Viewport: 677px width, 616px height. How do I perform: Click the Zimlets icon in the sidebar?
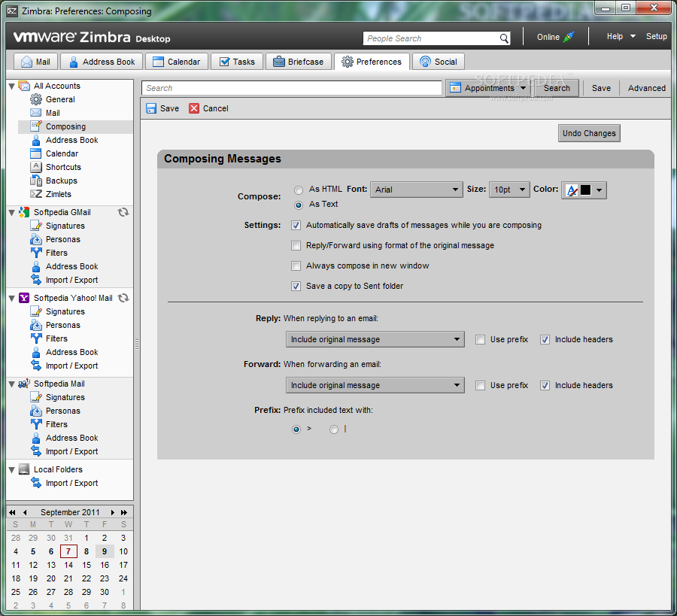coord(36,194)
